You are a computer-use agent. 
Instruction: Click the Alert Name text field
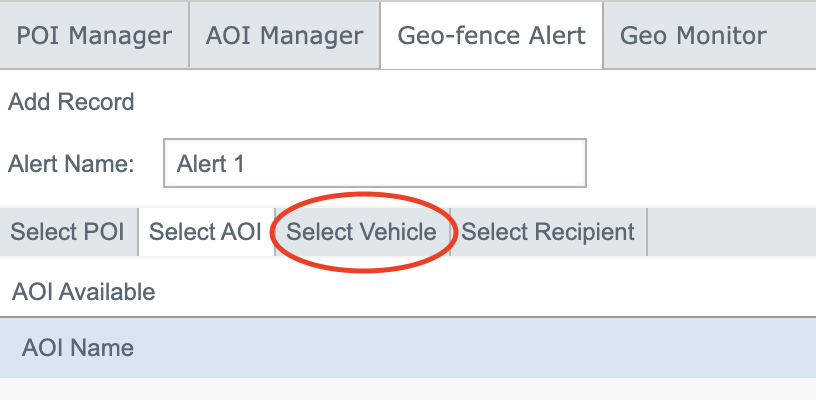(x=374, y=163)
